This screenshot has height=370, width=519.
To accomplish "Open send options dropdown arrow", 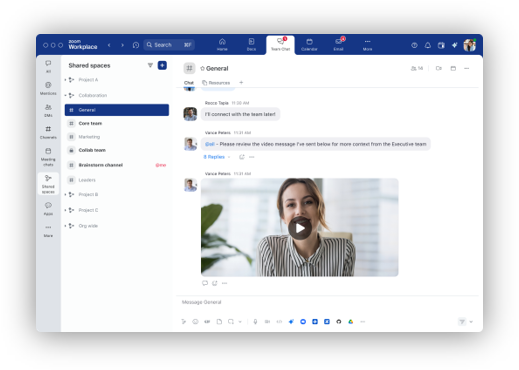I will (471, 322).
